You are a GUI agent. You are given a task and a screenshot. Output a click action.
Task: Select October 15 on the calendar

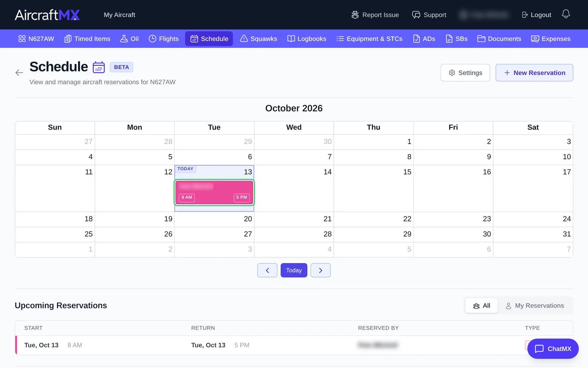(x=374, y=188)
